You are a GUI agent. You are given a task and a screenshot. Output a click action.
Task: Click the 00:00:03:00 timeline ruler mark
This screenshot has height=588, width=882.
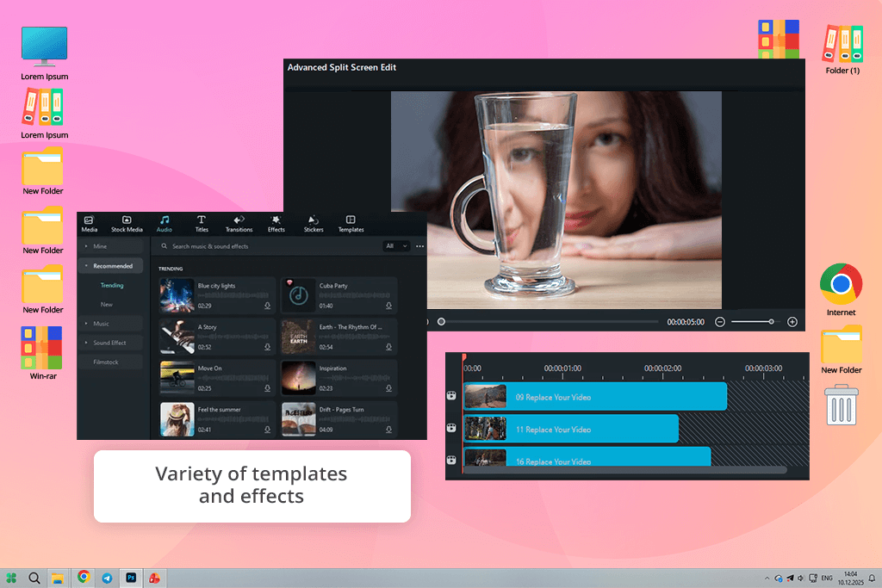coord(763,368)
